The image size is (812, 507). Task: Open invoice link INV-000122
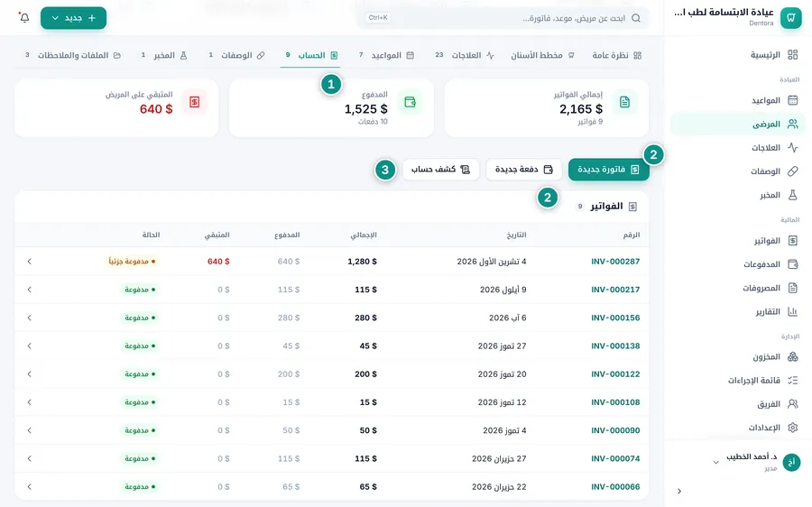615,373
